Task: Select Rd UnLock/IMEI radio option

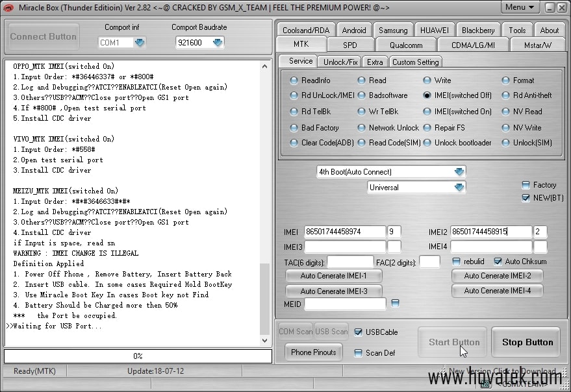Action: coord(294,95)
